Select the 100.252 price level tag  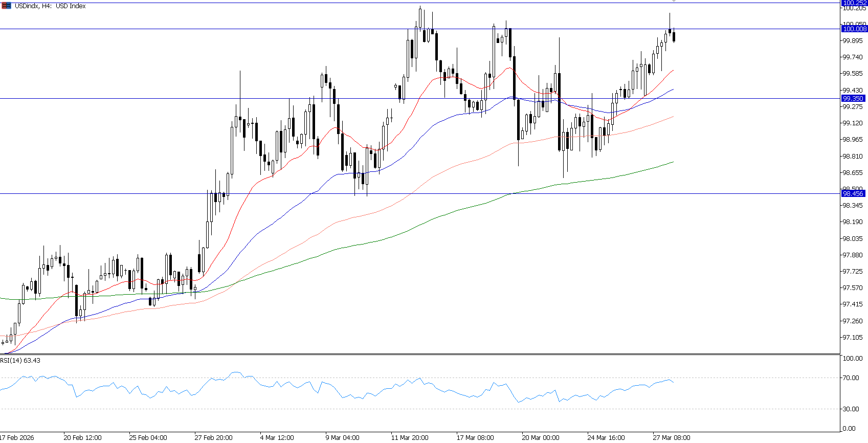coord(854,3)
